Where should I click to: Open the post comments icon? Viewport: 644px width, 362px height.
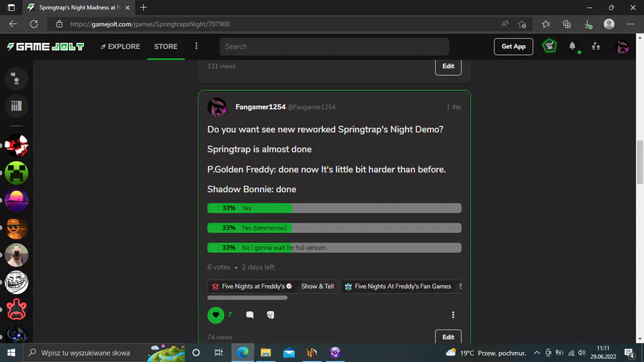pyautogui.click(x=250, y=315)
